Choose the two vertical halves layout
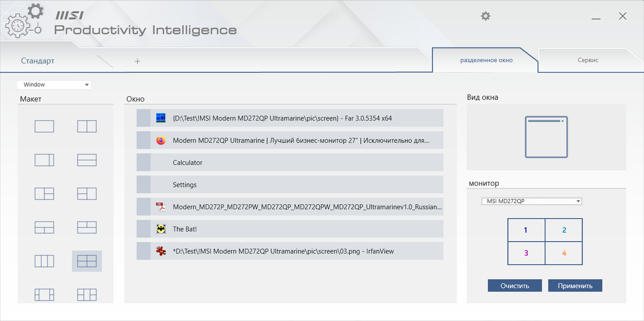 [87, 126]
